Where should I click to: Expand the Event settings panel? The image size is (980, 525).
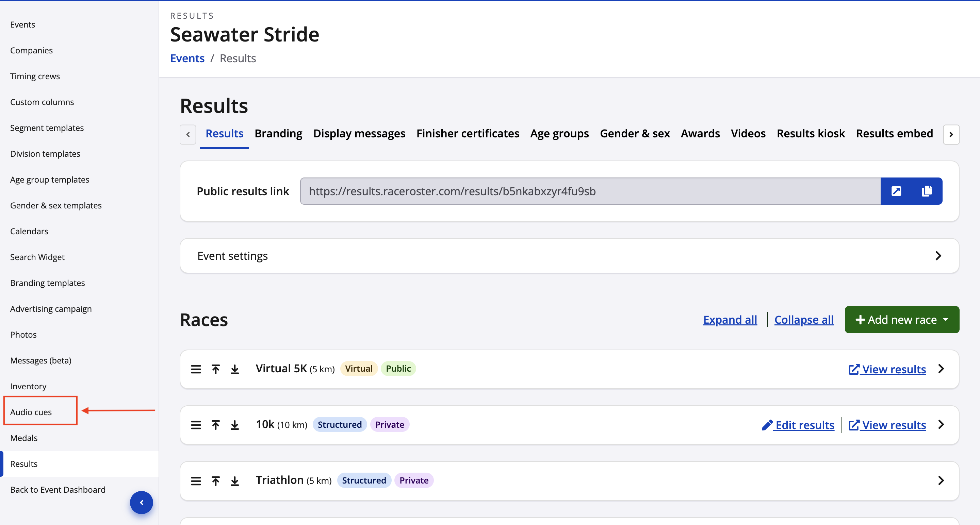coord(938,256)
